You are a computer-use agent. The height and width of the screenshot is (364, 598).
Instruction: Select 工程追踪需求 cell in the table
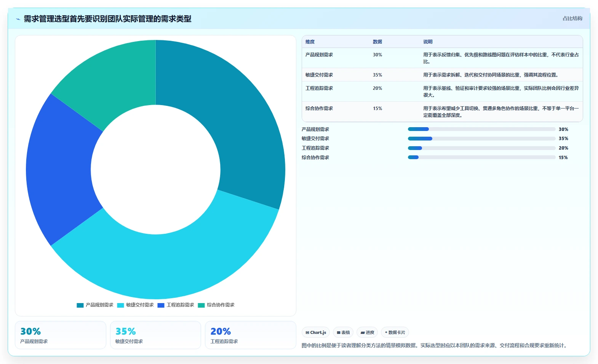pos(319,88)
